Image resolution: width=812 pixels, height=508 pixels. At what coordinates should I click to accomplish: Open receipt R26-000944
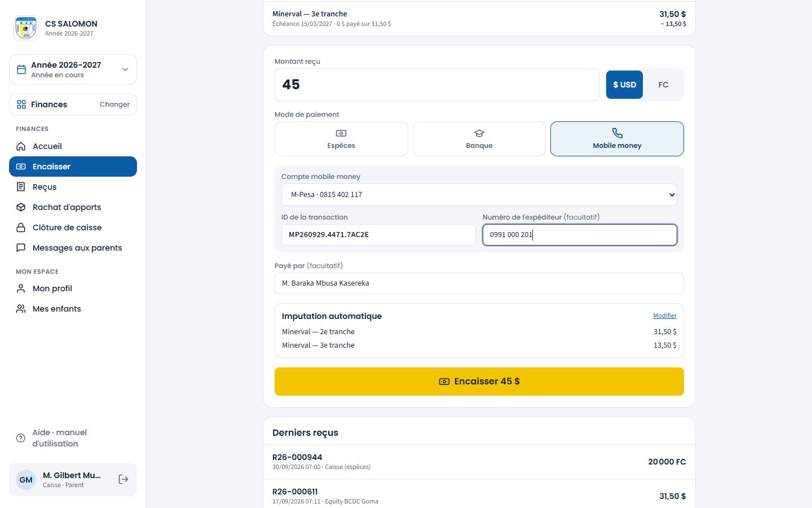(x=479, y=462)
